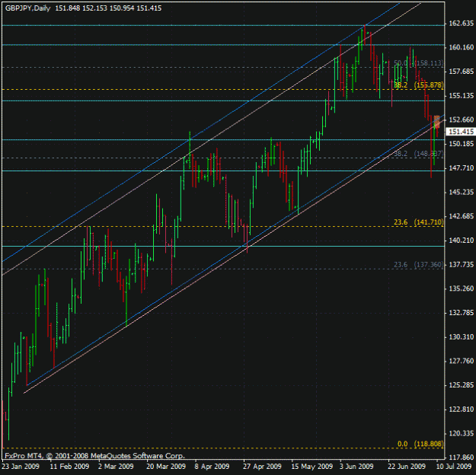Select the 117.860 price scale value

461,457
